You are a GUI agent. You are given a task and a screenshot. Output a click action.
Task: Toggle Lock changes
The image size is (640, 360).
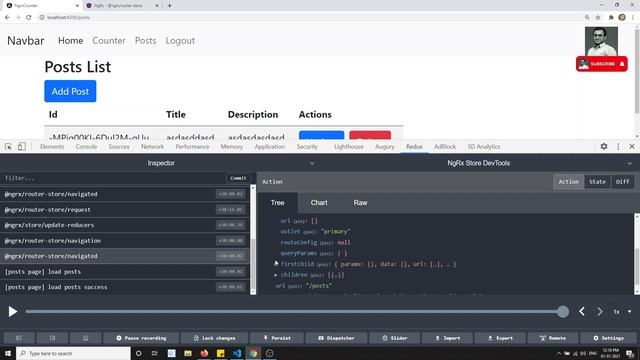[x=214, y=338]
